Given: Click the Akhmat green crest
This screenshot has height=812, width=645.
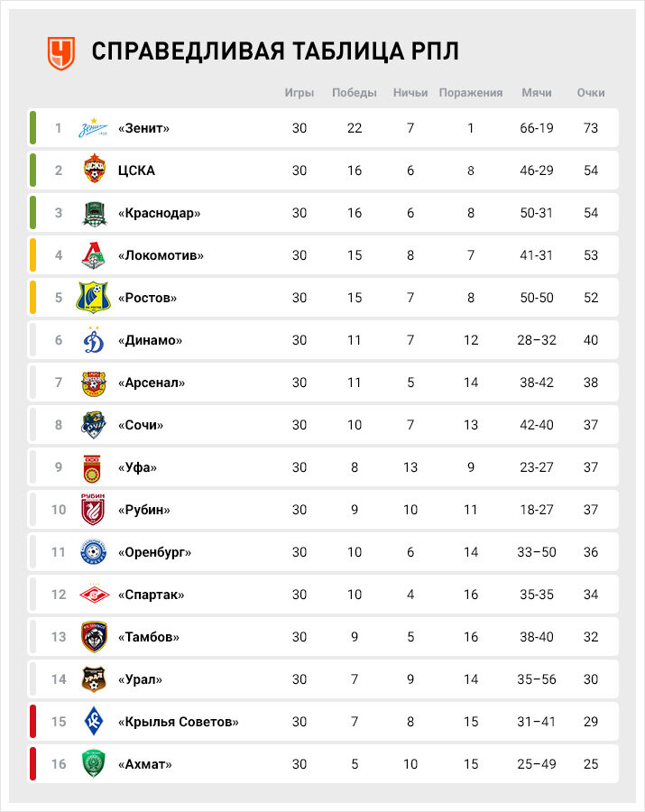Looking at the screenshot, I should (94, 763).
